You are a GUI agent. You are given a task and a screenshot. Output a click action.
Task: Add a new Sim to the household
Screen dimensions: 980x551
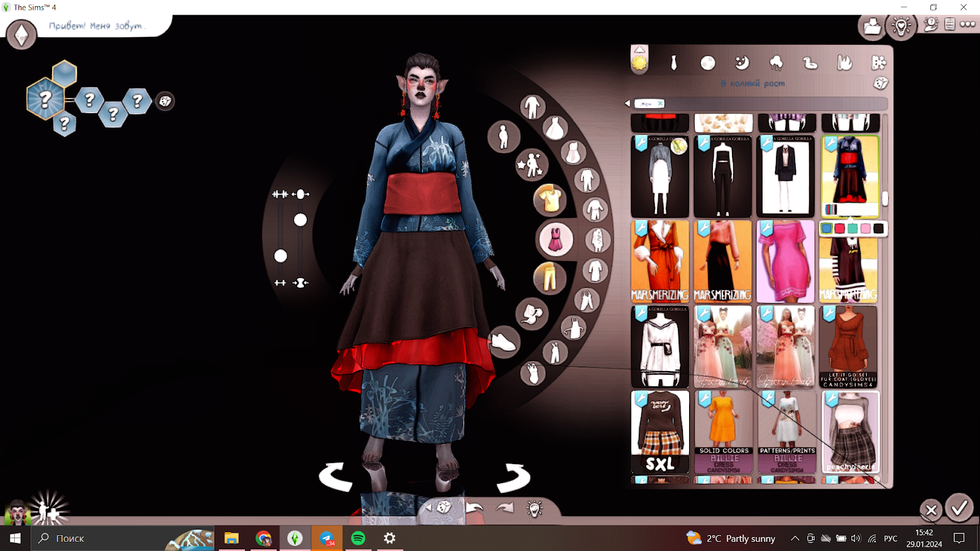pos(49,510)
